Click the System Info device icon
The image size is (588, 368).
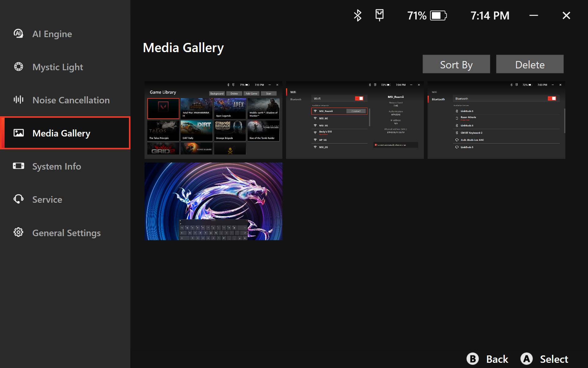pyautogui.click(x=18, y=166)
